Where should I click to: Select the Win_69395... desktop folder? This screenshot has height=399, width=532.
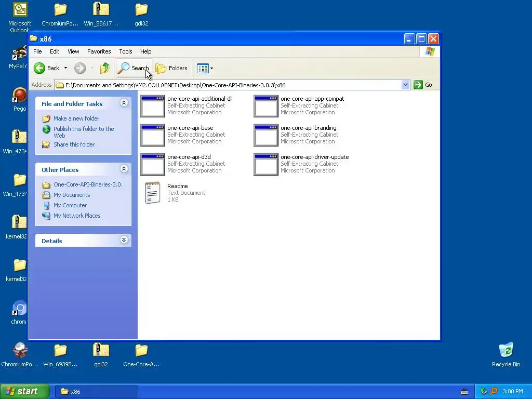click(60, 350)
